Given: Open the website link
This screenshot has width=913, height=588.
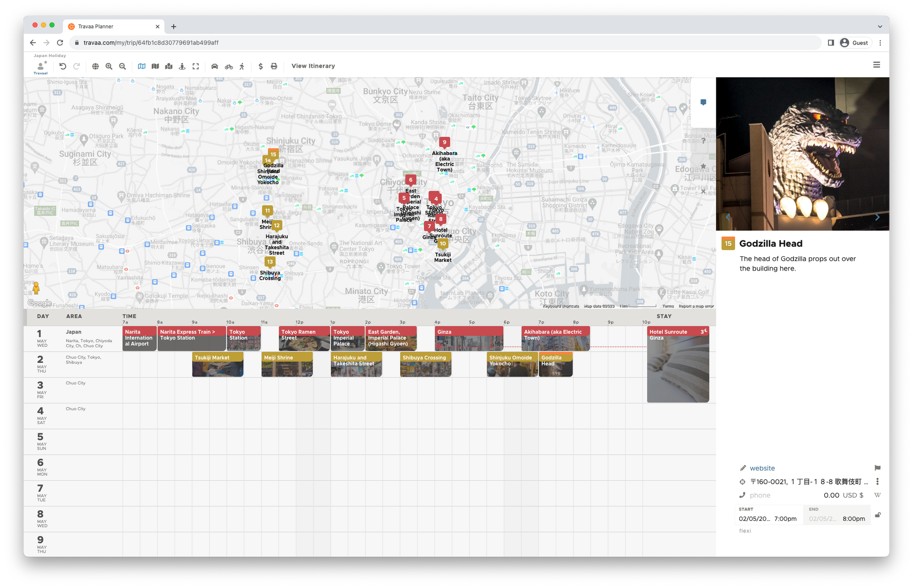Looking at the screenshot, I should click(x=762, y=468).
